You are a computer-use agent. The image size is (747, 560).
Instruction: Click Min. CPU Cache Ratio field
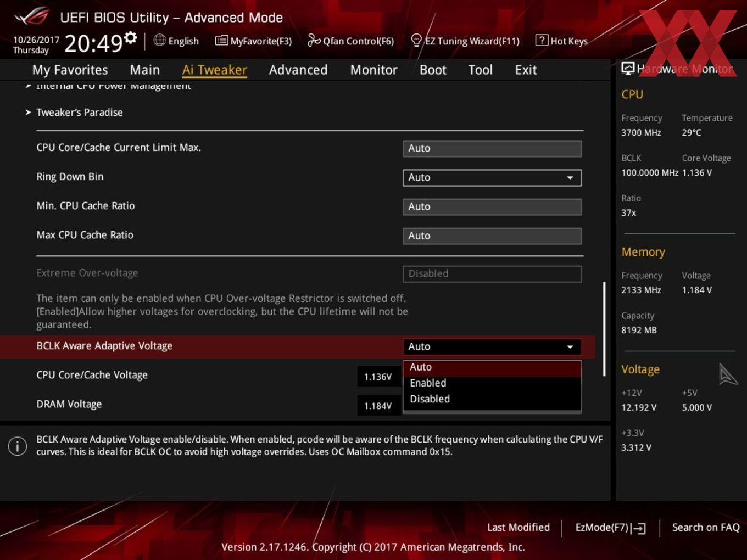tap(492, 206)
